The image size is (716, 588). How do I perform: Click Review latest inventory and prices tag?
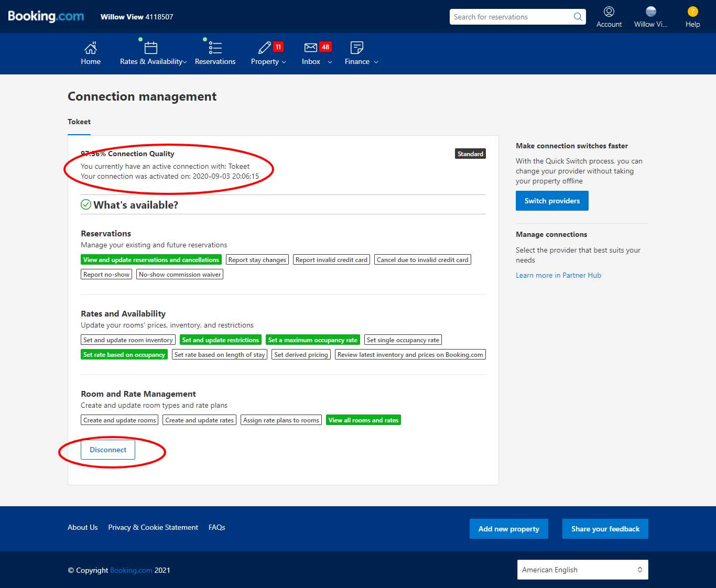(410, 354)
